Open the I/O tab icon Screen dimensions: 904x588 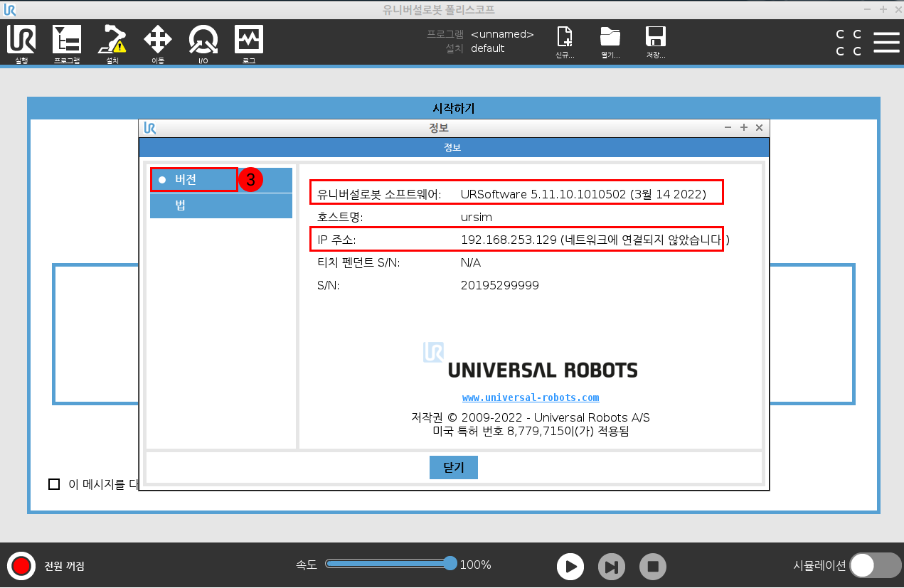[x=203, y=44]
